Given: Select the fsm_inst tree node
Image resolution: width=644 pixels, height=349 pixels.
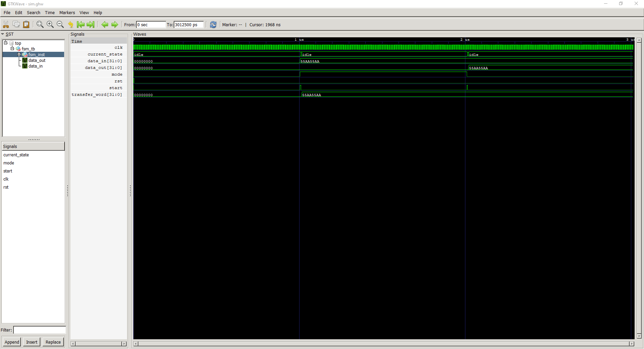Looking at the screenshot, I should 36,54.
